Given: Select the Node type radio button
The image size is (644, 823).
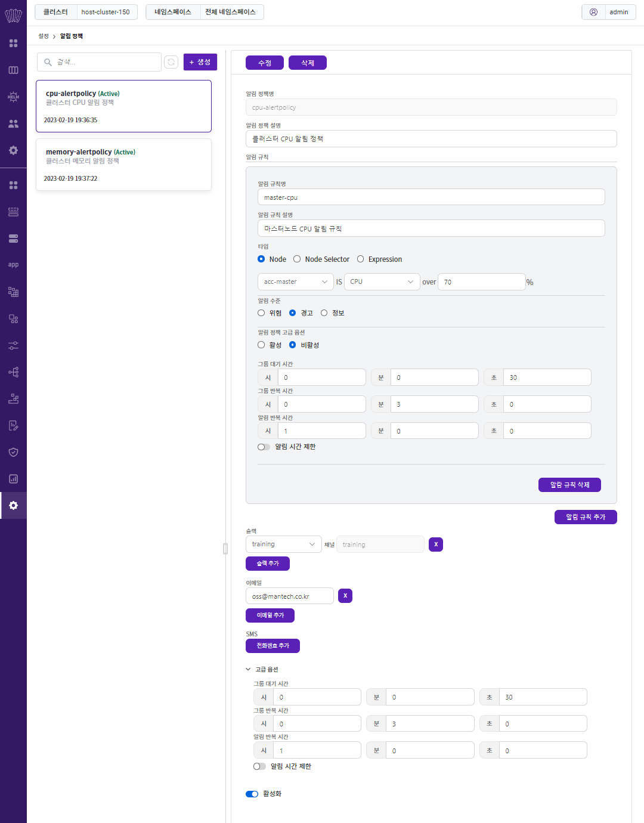Looking at the screenshot, I should pyautogui.click(x=261, y=259).
